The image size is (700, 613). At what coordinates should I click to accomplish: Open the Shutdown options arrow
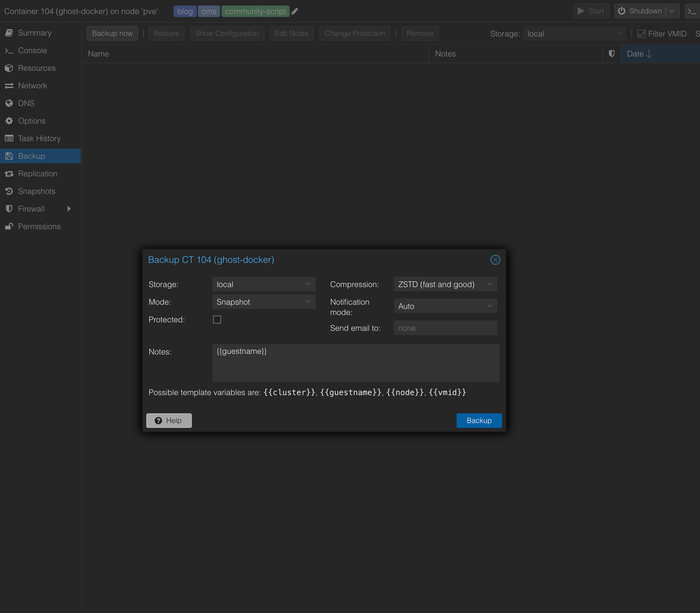click(672, 11)
